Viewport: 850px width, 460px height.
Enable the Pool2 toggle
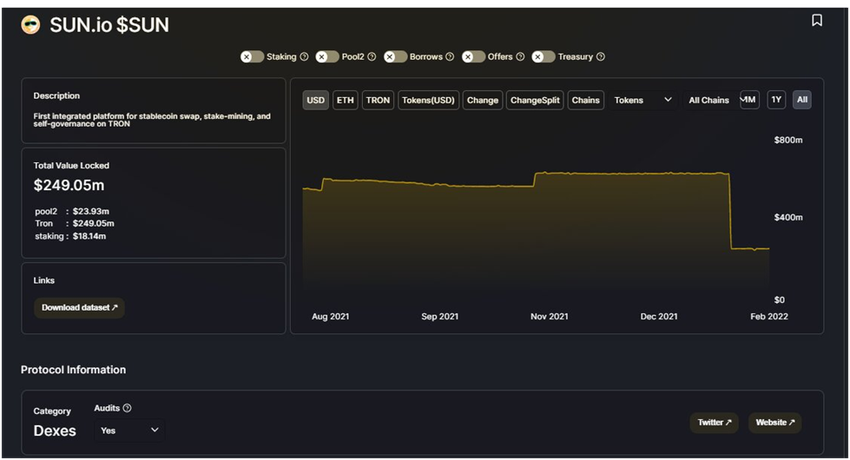327,57
